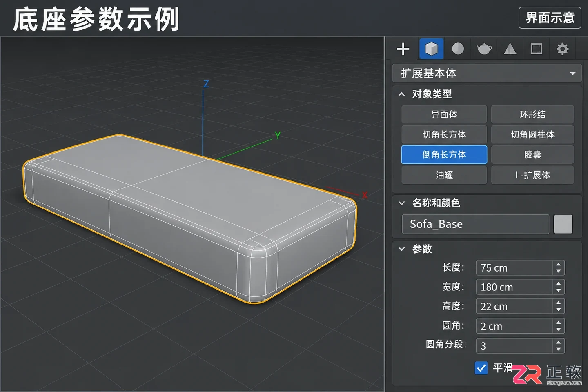The image size is (588, 392).
Task: Click the 界面示意 button
Action: (550, 18)
